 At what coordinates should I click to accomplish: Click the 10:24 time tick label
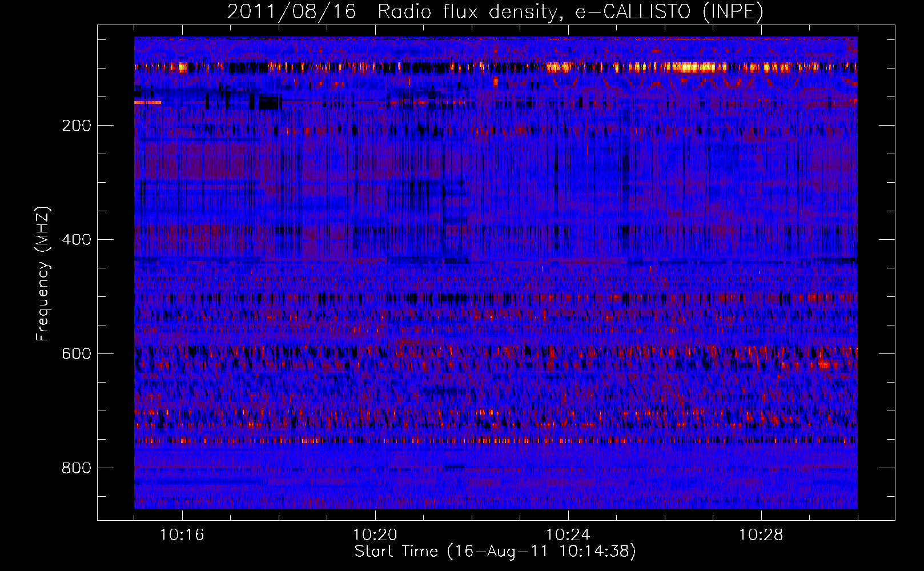coord(568,535)
